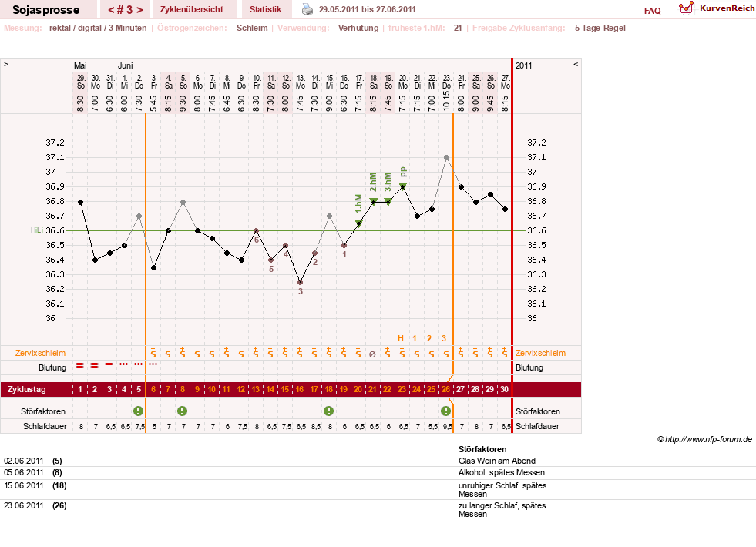Click the spotting dots on cycle day 6
This screenshot has height=547, width=756.
(x=153, y=364)
